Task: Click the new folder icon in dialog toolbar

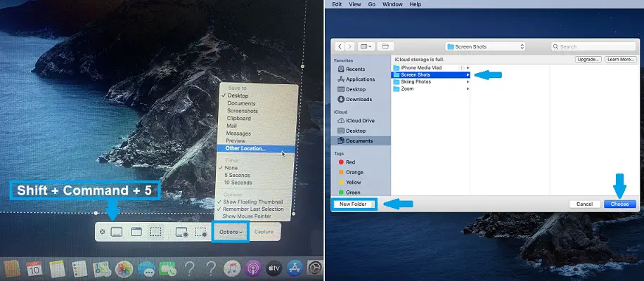Action: 384,46
